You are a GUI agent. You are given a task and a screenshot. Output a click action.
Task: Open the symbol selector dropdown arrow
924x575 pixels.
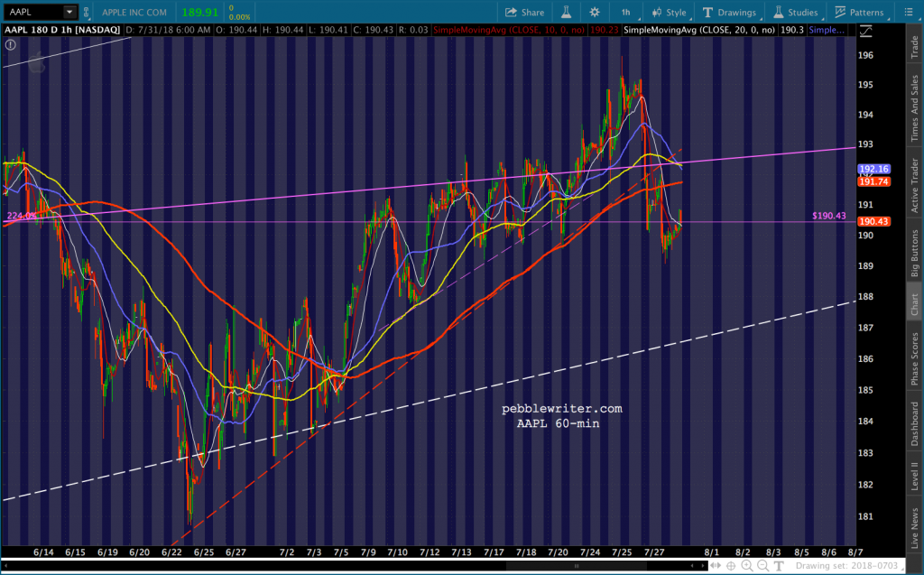69,12
